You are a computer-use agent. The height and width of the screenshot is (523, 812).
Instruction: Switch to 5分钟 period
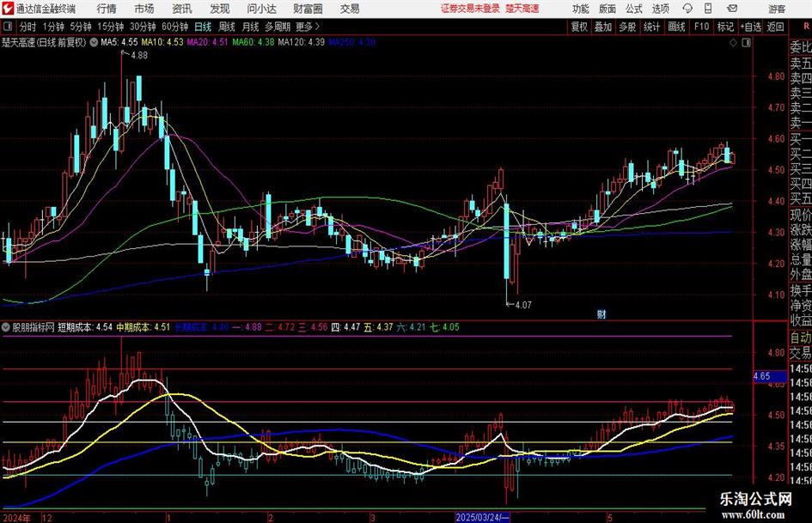(81, 27)
